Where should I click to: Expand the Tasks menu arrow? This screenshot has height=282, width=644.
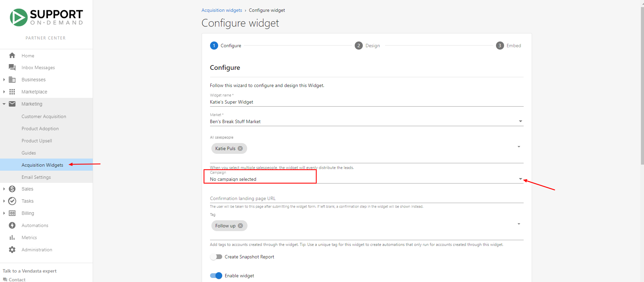pyautogui.click(x=4, y=201)
